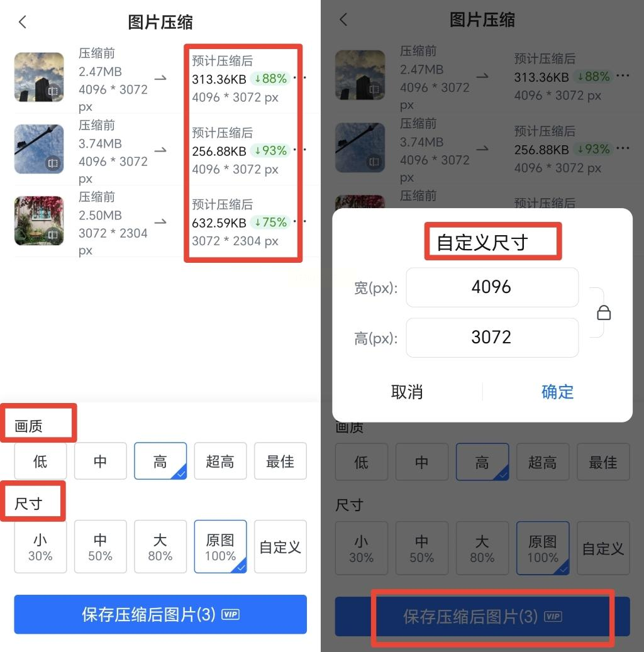Tap the back arrow behind the dialog
The width and height of the screenshot is (644, 652).
(x=343, y=19)
